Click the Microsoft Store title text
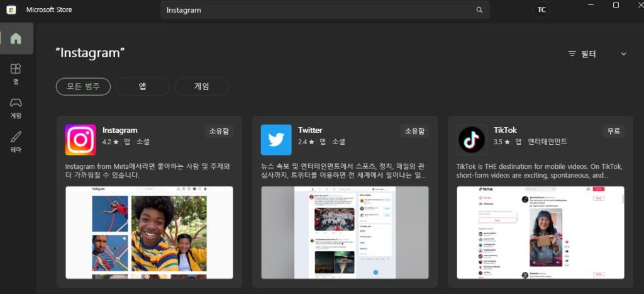The height and width of the screenshot is (294, 644). tap(49, 10)
